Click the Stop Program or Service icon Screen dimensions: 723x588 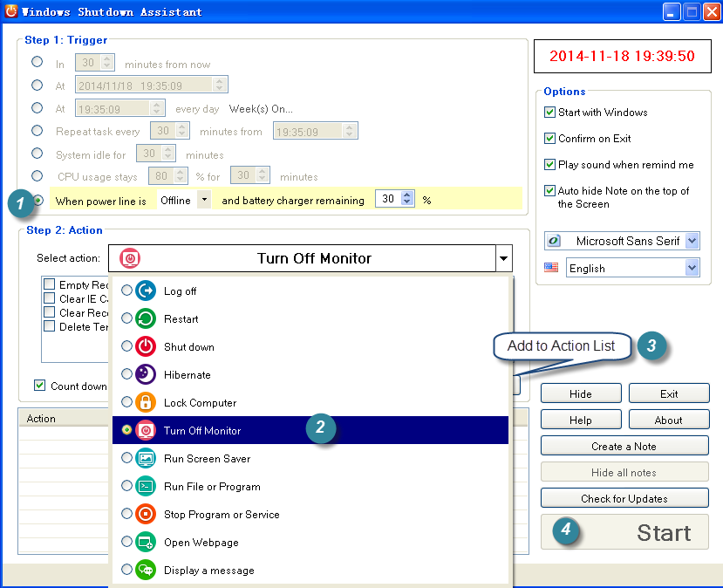pyautogui.click(x=147, y=515)
